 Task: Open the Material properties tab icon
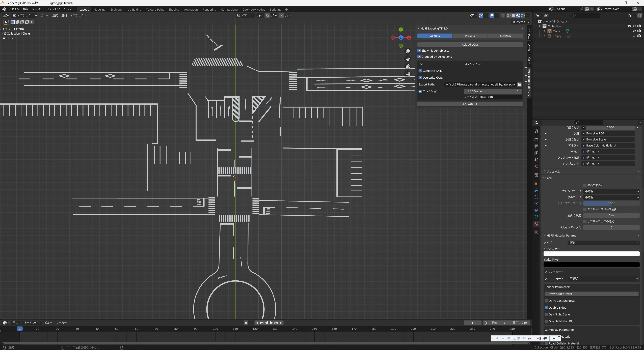point(536,224)
